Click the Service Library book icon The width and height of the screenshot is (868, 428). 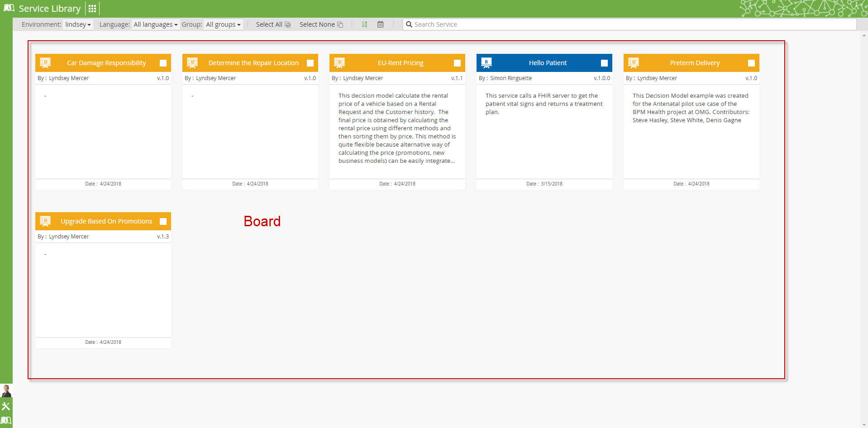[x=9, y=8]
